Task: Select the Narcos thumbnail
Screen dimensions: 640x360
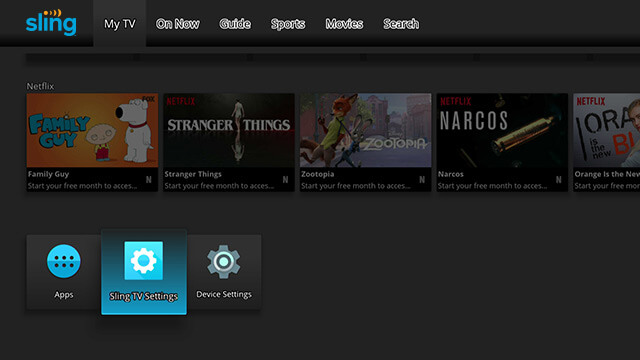Action: click(502, 130)
